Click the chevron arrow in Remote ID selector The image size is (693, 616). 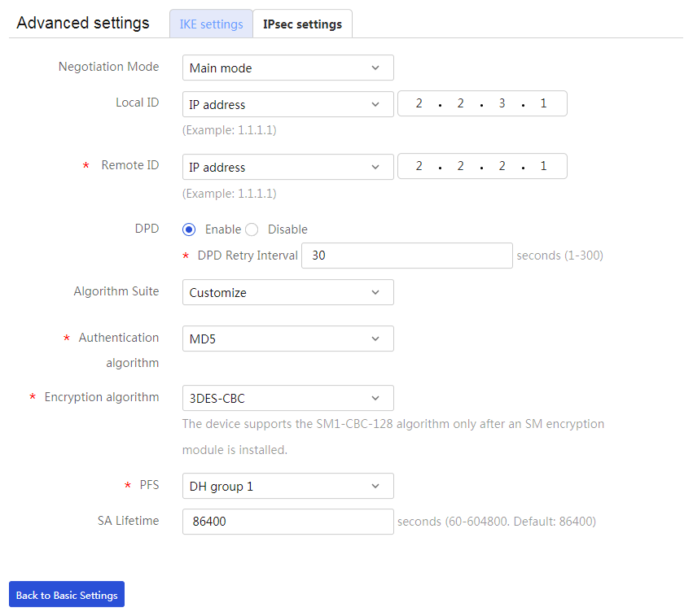[x=375, y=168]
